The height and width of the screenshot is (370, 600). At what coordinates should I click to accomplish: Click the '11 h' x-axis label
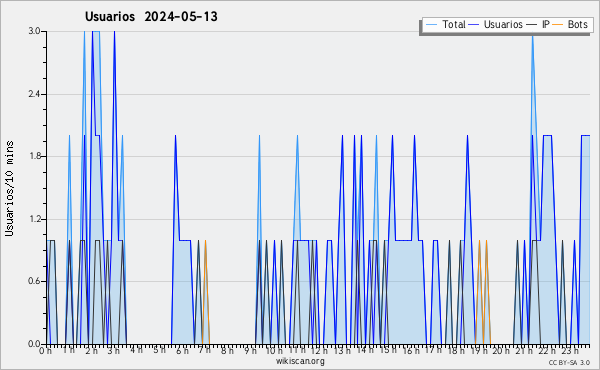pyautogui.click(x=297, y=350)
